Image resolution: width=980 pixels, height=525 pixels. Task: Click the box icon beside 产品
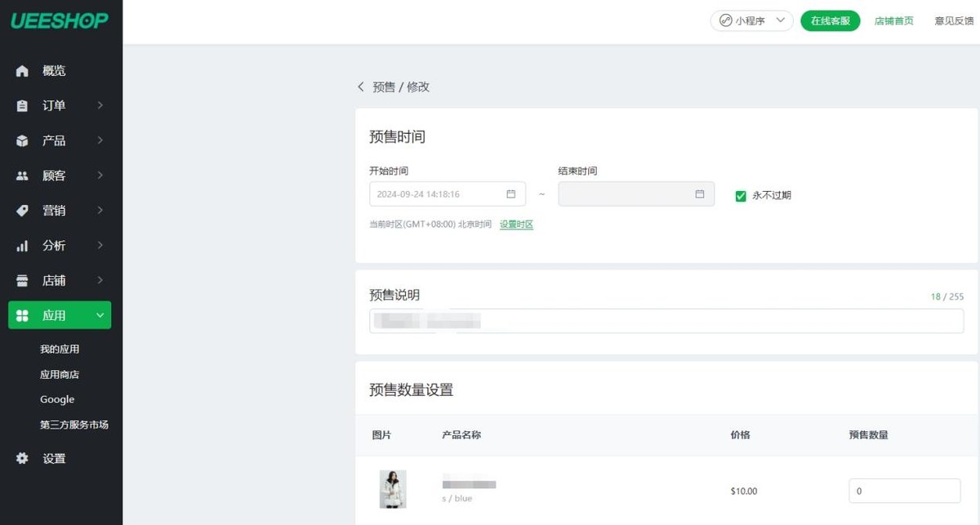pos(22,141)
